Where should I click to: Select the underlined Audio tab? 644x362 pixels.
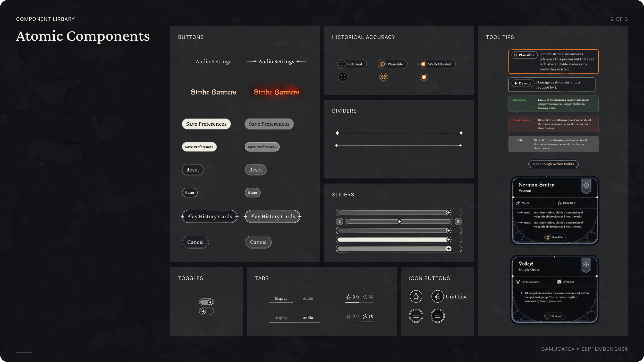click(308, 318)
